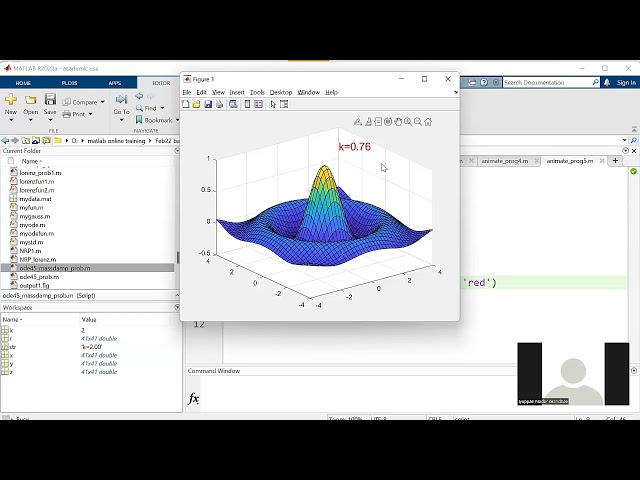The height and width of the screenshot is (480, 640).
Task: Click the Zoom Out magnifier on the axes toolbar
Action: point(418,122)
